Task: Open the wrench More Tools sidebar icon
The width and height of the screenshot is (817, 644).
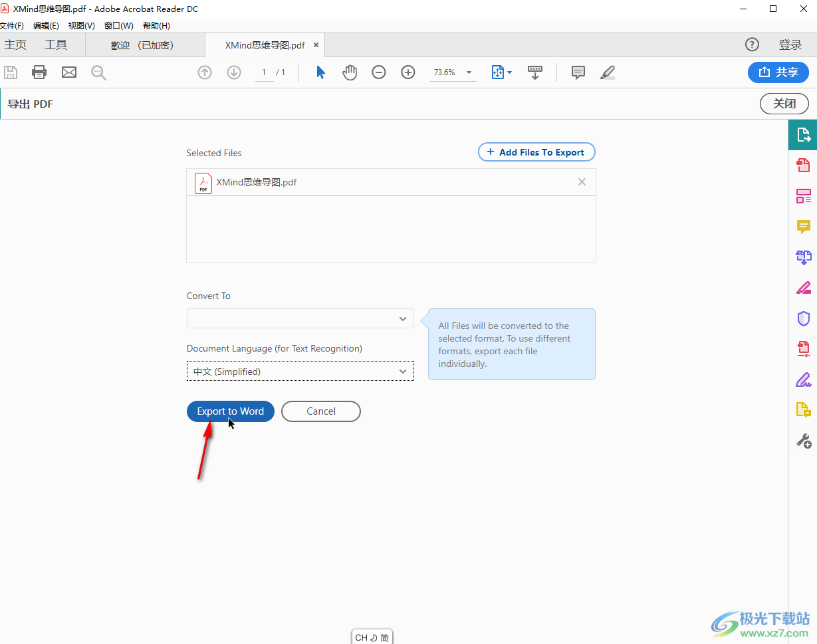Action: tap(803, 440)
